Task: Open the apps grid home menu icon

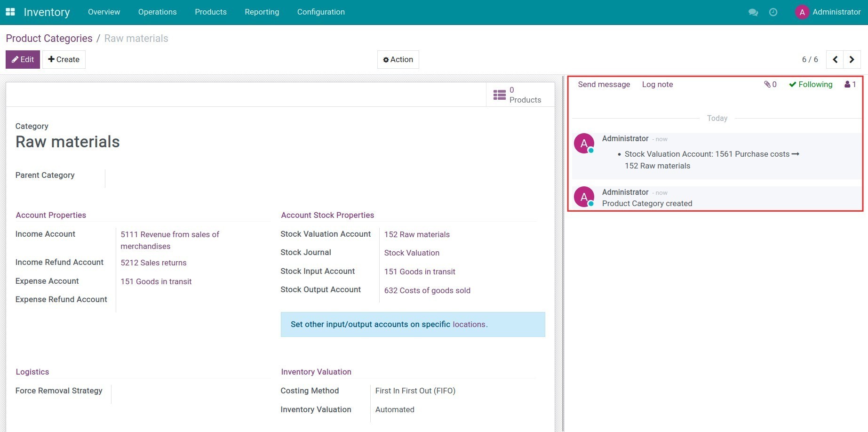Action: [x=10, y=12]
